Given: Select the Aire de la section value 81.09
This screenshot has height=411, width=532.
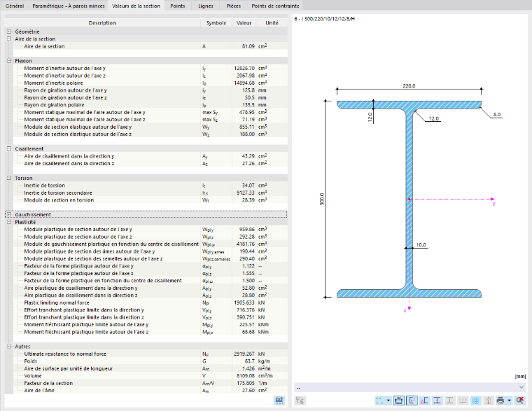Looking at the screenshot, I should tap(248, 46).
